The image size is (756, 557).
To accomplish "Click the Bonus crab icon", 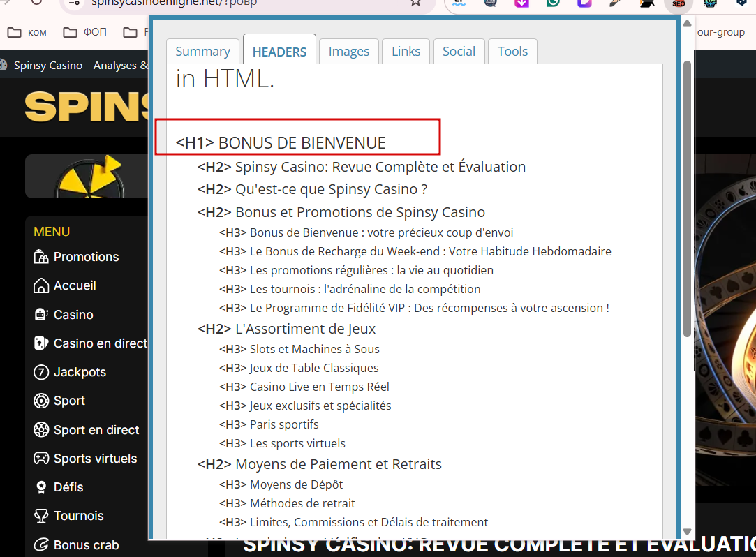I will [x=41, y=545].
